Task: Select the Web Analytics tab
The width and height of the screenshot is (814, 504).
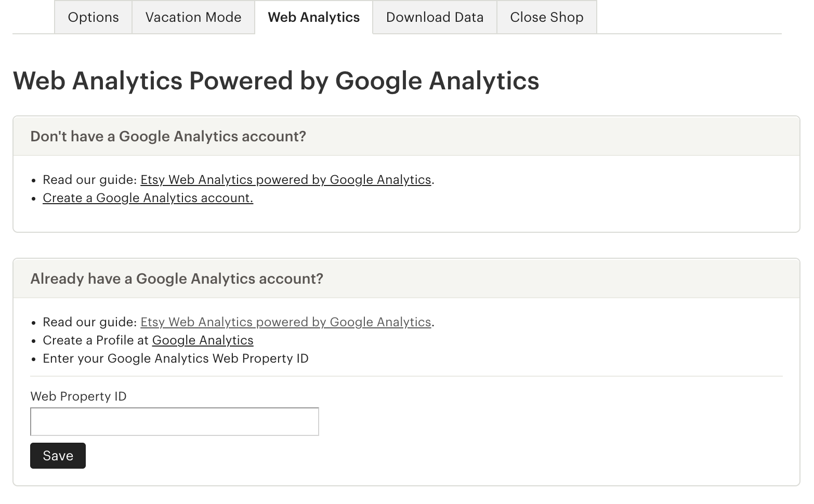Action: (x=313, y=17)
